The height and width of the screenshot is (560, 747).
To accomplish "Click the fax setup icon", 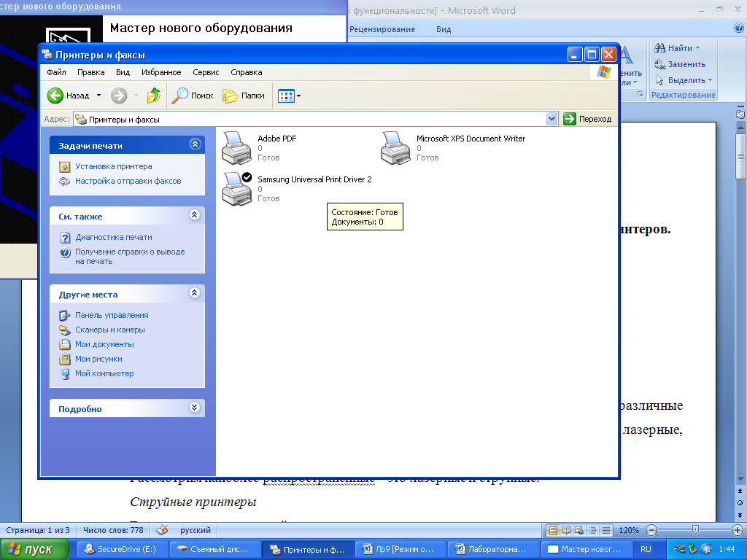I will [x=65, y=181].
